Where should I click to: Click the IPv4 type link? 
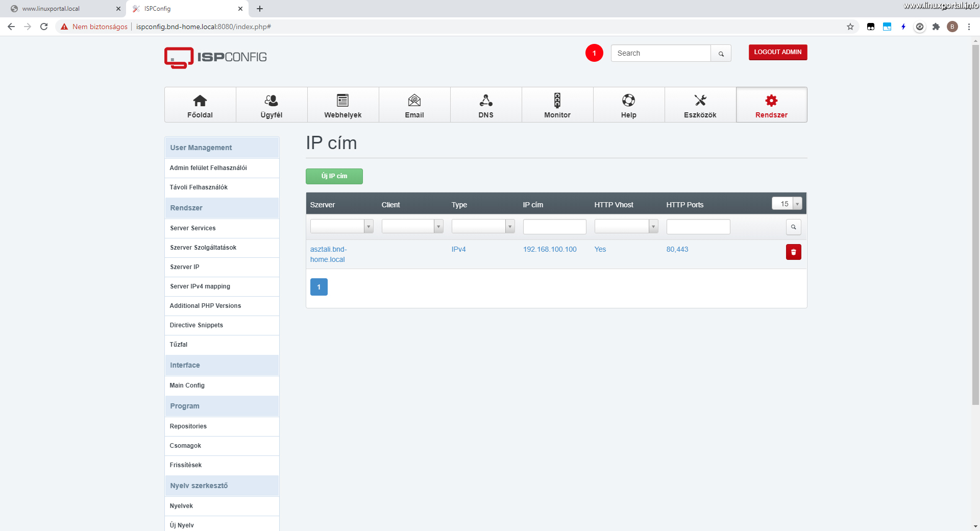tap(458, 249)
